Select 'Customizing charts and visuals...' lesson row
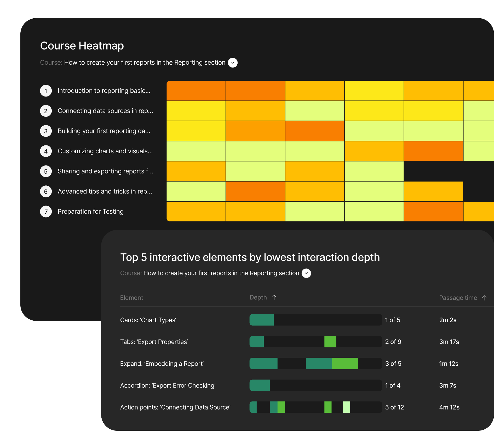 click(x=105, y=151)
